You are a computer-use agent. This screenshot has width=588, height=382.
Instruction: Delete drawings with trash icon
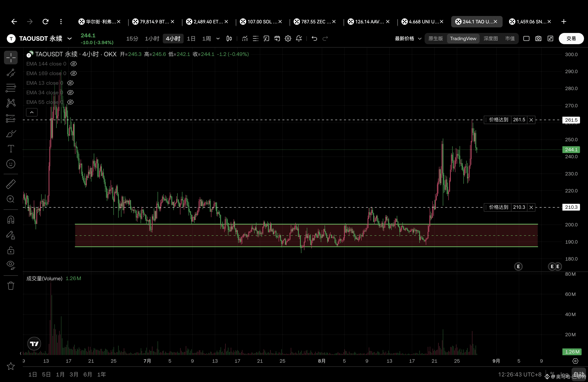point(11,286)
